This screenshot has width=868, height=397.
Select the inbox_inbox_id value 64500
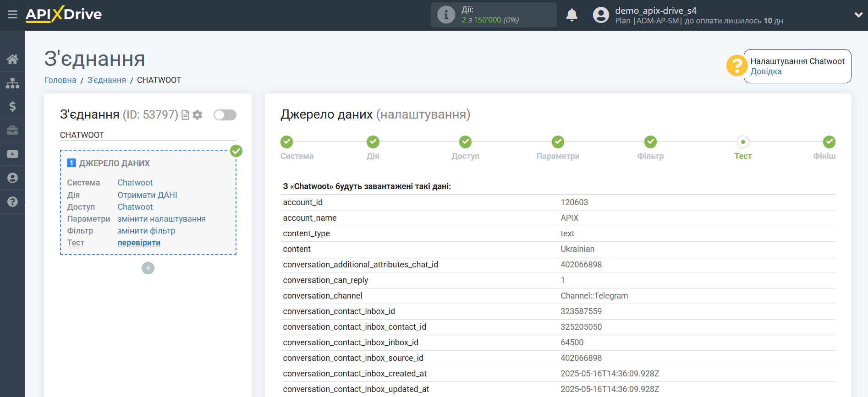click(571, 343)
